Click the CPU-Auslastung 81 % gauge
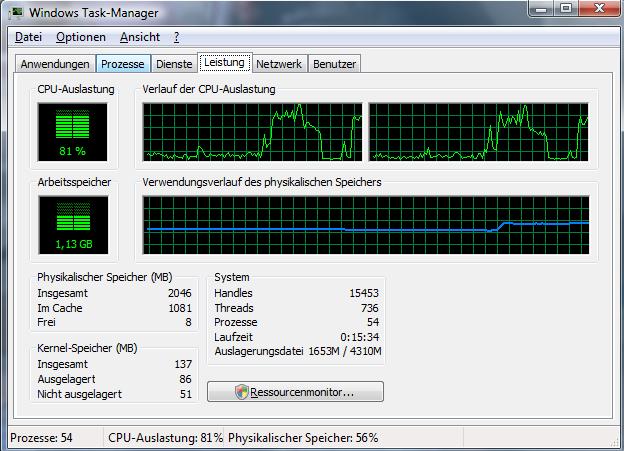The width and height of the screenshot is (624, 451). pyautogui.click(x=72, y=132)
